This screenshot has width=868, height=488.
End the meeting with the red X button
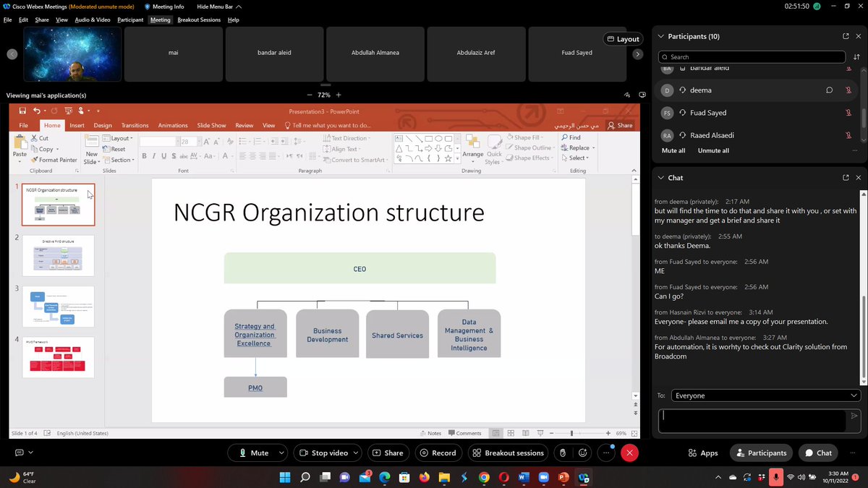click(630, 453)
